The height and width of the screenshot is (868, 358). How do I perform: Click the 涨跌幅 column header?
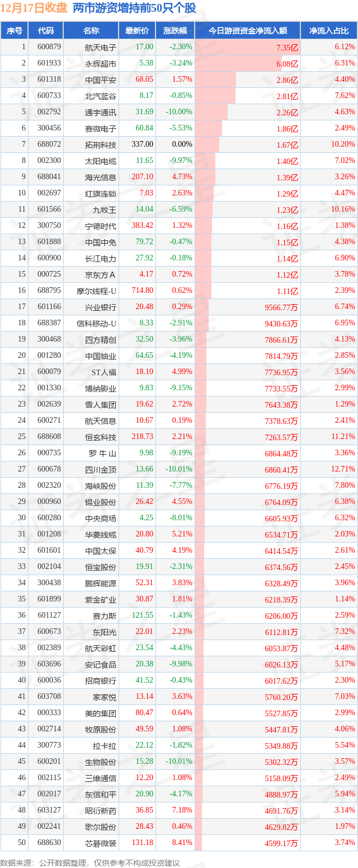(175, 31)
